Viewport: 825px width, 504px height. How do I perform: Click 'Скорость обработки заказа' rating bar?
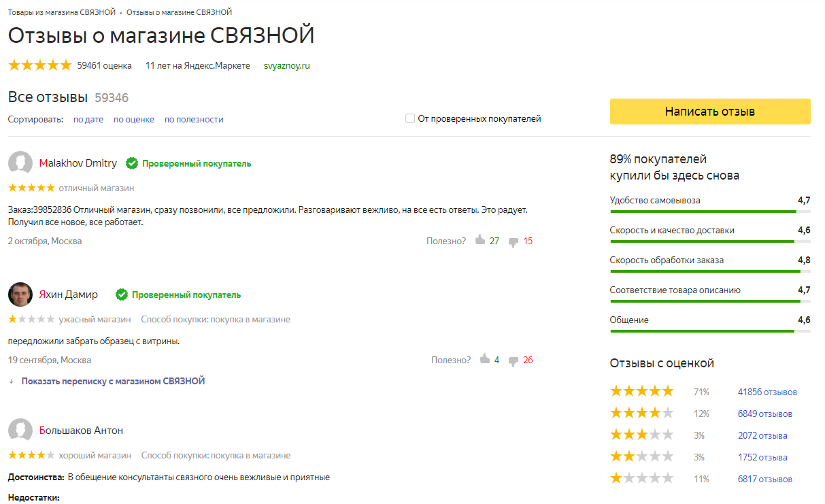(x=710, y=271)
